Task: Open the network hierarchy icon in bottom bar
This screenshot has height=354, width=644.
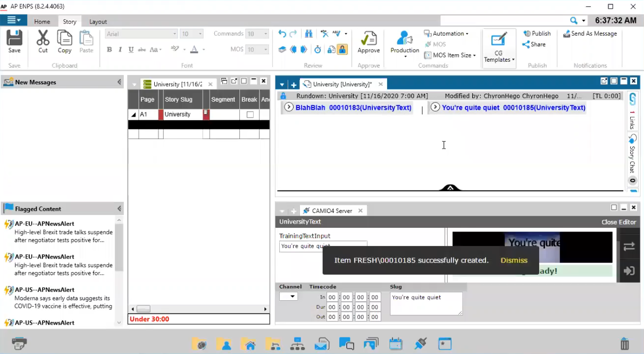Action: click(x=297, y=344)
